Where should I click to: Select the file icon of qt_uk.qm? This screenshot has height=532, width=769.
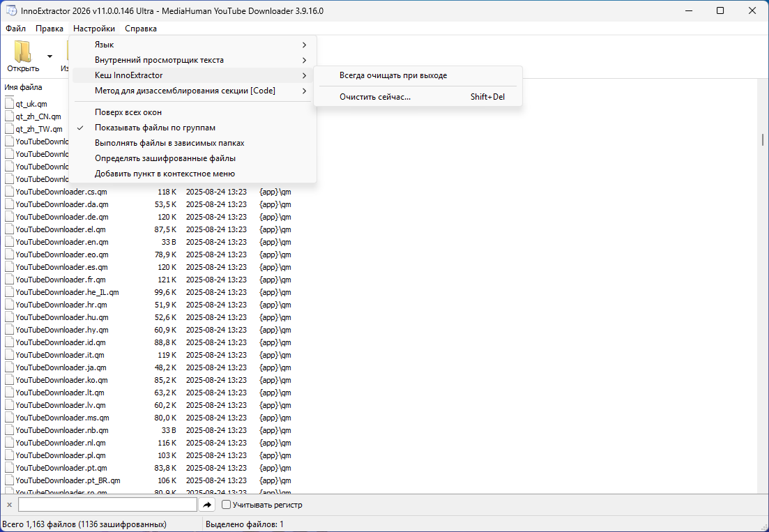(9, 103)
